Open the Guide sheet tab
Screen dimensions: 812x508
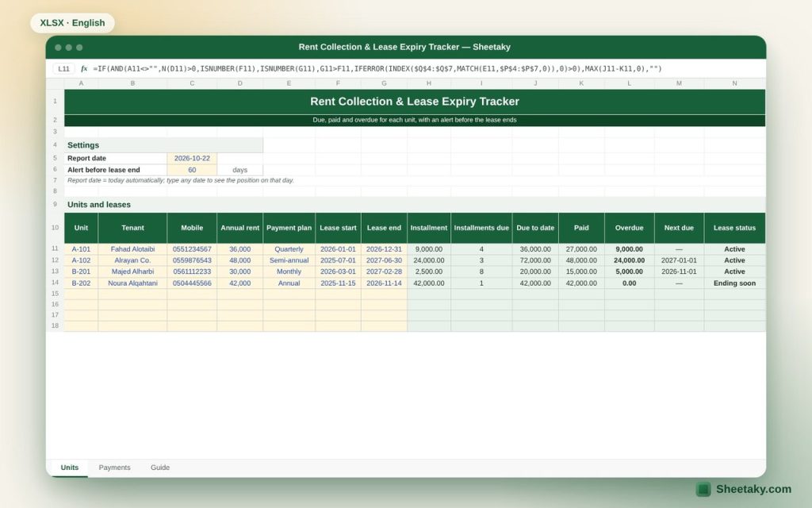[160, 468]
